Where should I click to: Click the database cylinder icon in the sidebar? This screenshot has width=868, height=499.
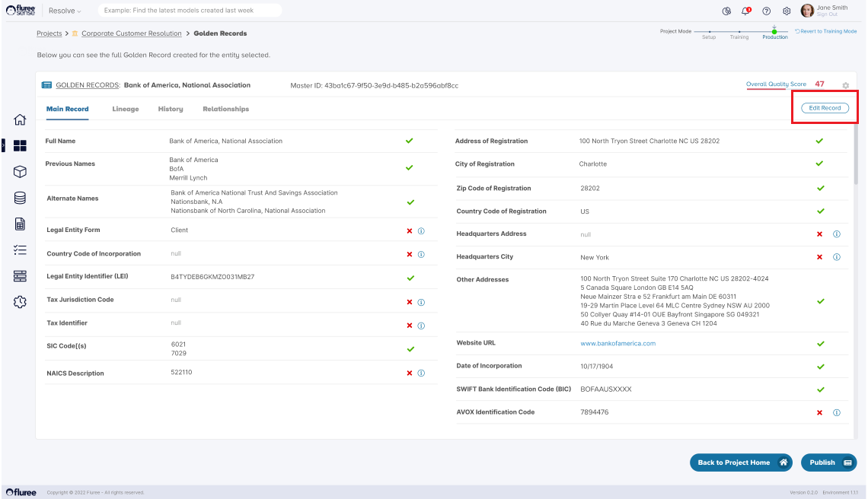tap(21, 198)
